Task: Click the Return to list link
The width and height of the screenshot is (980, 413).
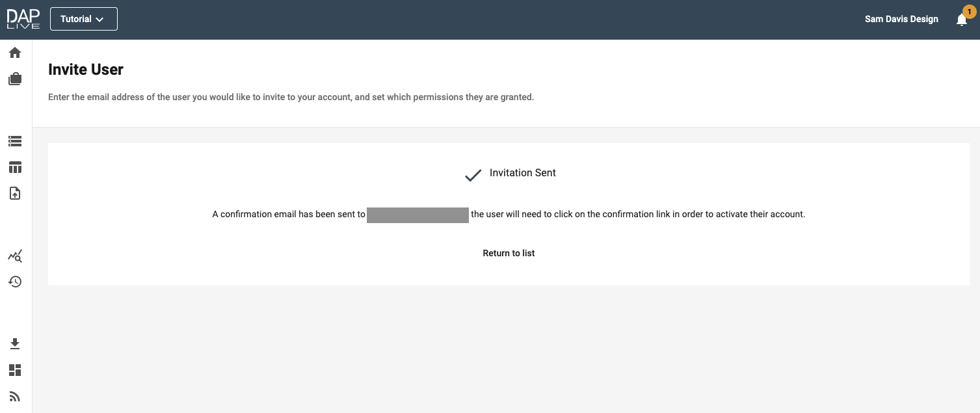Action: (509, 253)
